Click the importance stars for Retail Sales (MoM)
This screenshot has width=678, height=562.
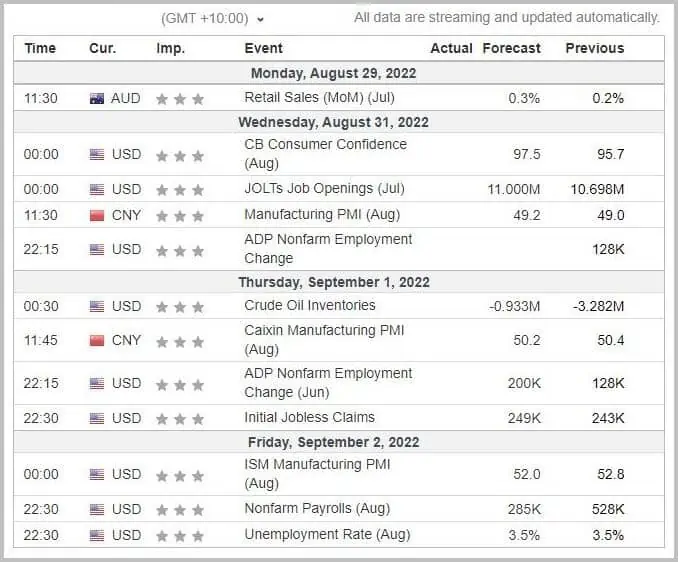tap(180, 99)
